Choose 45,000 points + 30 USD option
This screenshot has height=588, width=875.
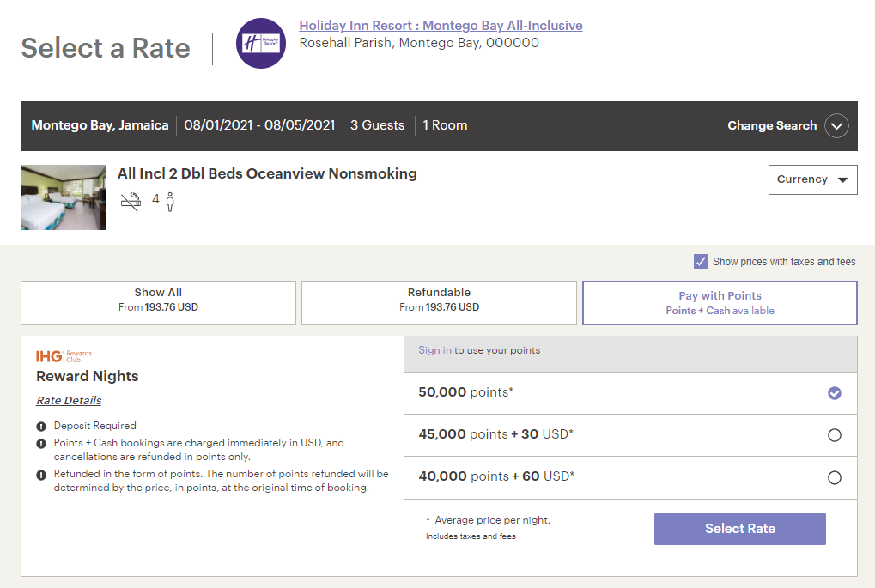(834, 435)
